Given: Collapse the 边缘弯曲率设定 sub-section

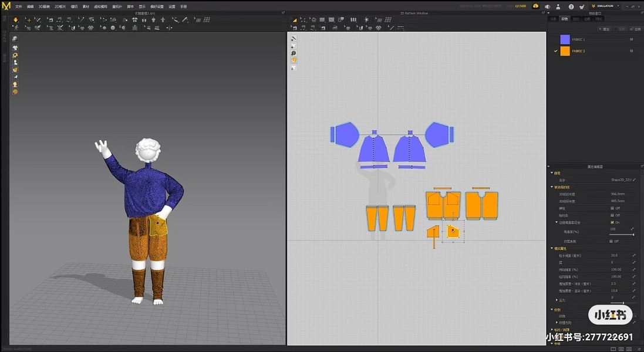Looking at the screenshot, I should 557,222.
